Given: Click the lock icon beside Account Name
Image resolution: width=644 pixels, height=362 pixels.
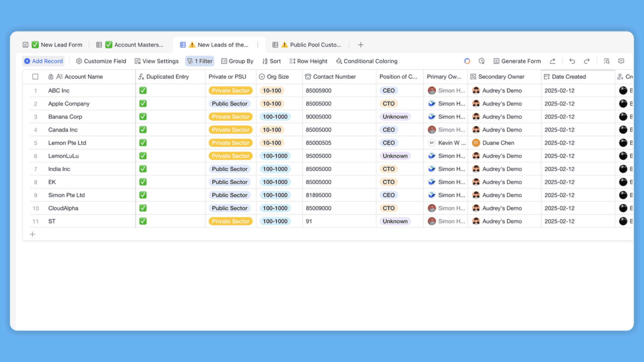Looking at the screenshot, I should [51, 77].
